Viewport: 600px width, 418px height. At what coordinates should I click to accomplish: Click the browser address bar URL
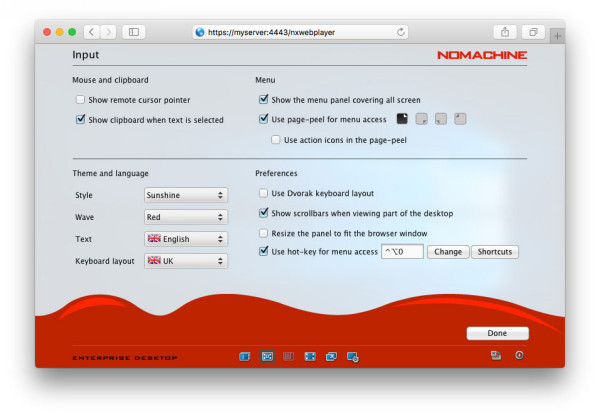[x=271, y=33]
